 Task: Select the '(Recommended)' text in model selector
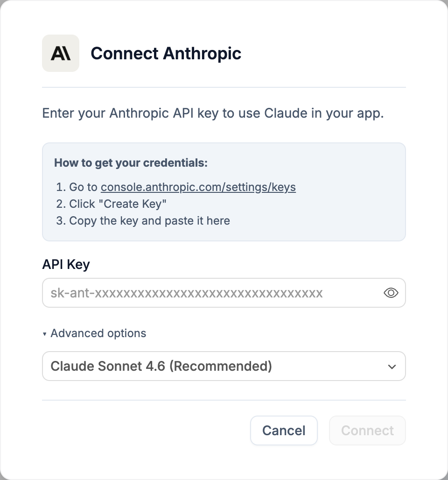pyautogui.click(x=221, y=366)
